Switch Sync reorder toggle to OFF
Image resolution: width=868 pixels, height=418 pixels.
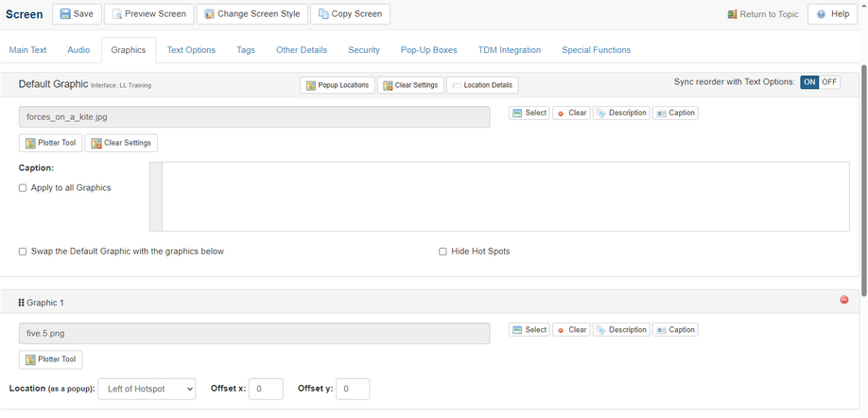click(829, 82)
